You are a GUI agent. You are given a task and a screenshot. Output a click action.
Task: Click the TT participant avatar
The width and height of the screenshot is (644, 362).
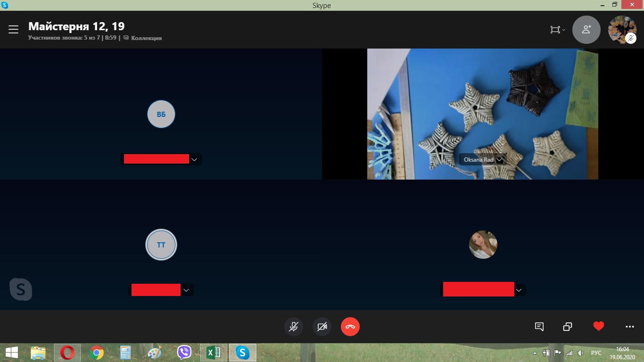pos(161,245)
